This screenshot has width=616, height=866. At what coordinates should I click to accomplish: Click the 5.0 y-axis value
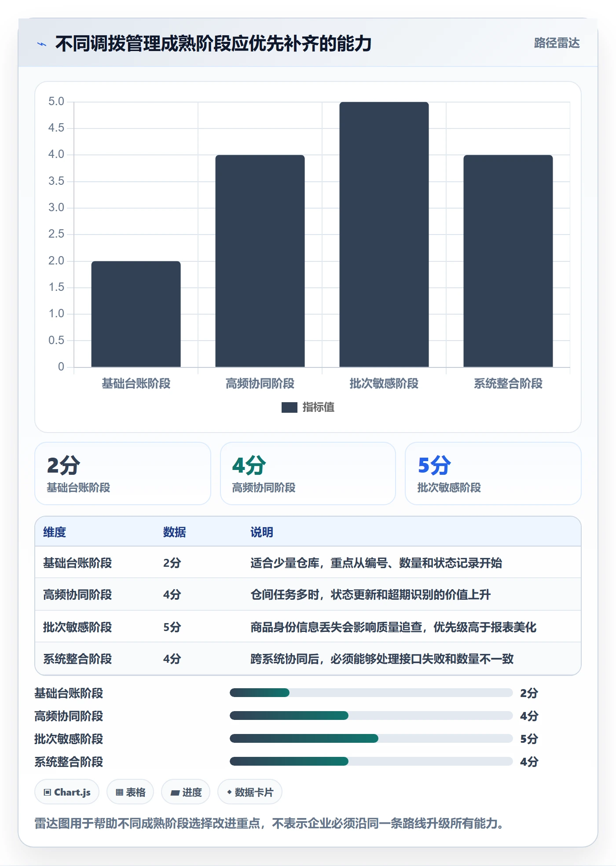click(56, 102)
